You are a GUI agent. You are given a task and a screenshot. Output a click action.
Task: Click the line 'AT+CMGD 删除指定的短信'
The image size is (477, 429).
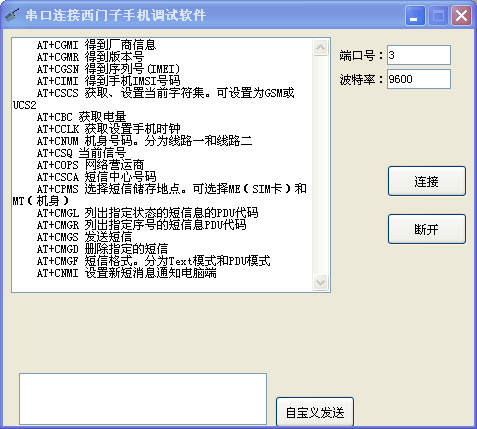point(102,249)
